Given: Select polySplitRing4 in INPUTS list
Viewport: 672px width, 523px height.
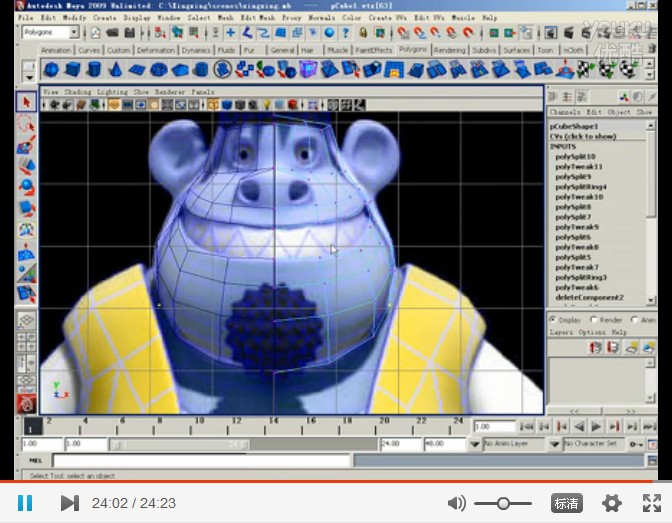Looking at the screenshot, I should (x=581, y=187).
